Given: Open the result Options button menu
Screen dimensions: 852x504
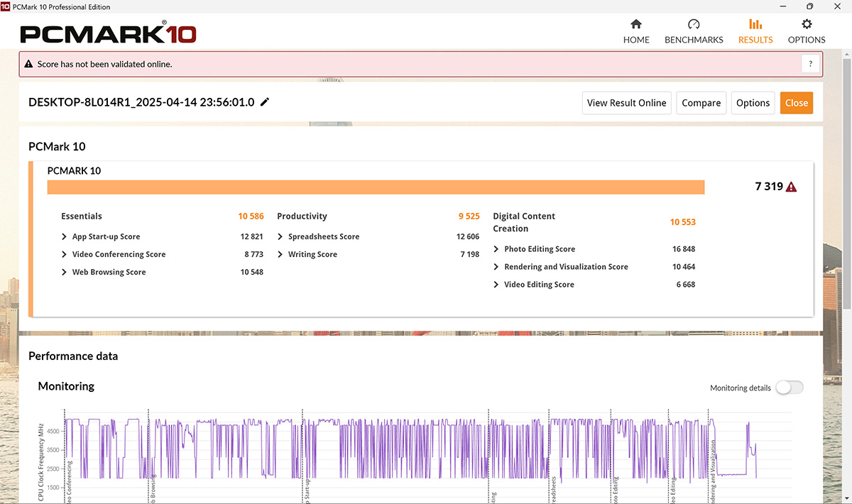Looking at the screenshot, I should point(753,103).
